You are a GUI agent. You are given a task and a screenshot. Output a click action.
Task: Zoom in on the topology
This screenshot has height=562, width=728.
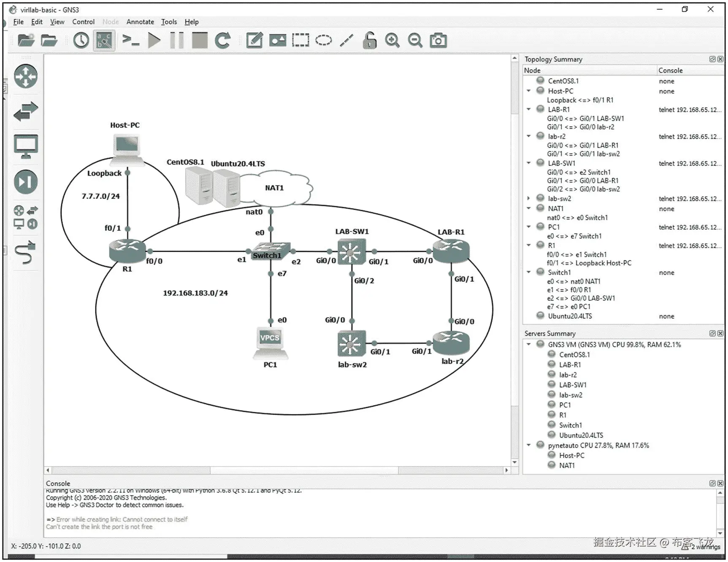[x=392, y=40]
